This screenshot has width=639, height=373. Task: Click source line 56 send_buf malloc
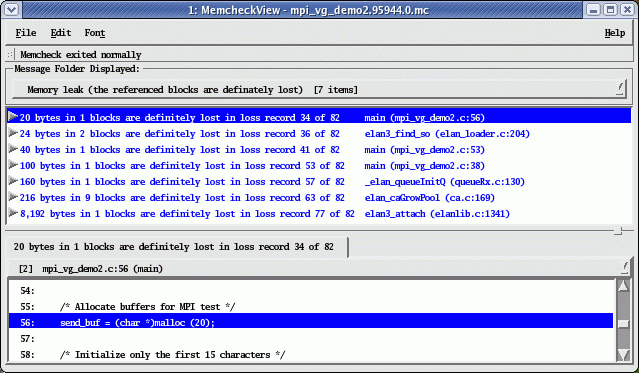pyautogui.click(x=311, y=322)
